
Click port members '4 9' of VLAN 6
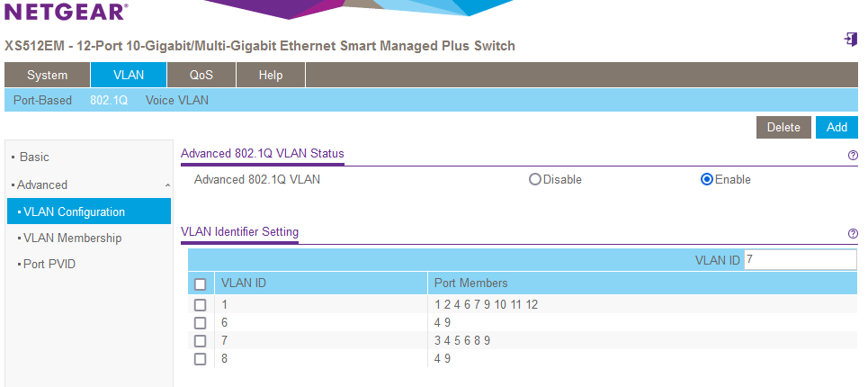[x=443, y=322]
